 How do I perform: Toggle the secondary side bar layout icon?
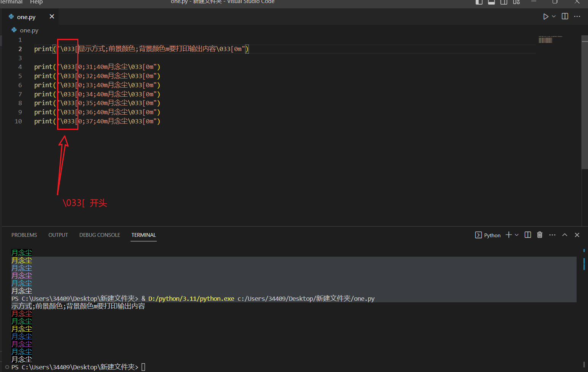[504, 2]
